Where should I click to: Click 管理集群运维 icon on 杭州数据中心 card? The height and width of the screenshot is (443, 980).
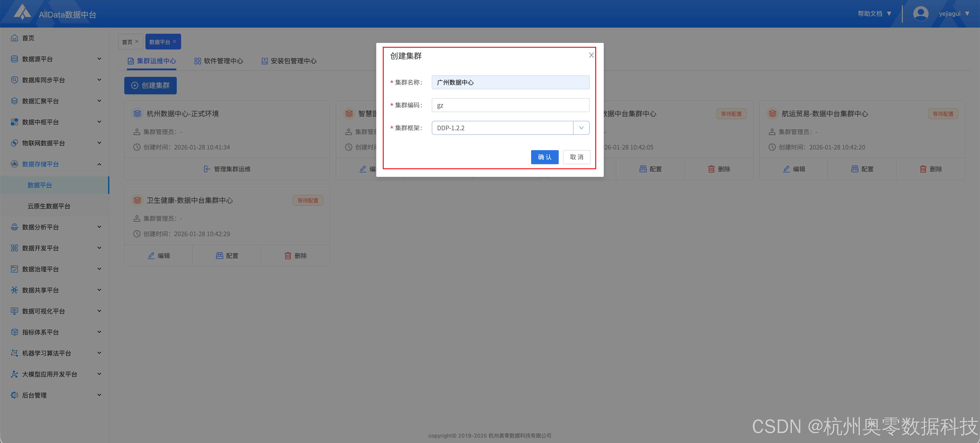click(207, 169)
